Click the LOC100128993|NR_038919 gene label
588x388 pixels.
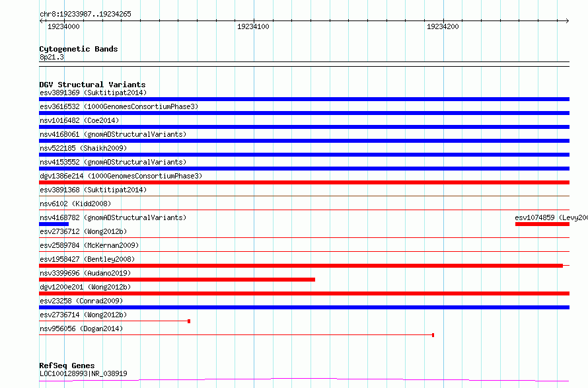click(x=83, y=373)
